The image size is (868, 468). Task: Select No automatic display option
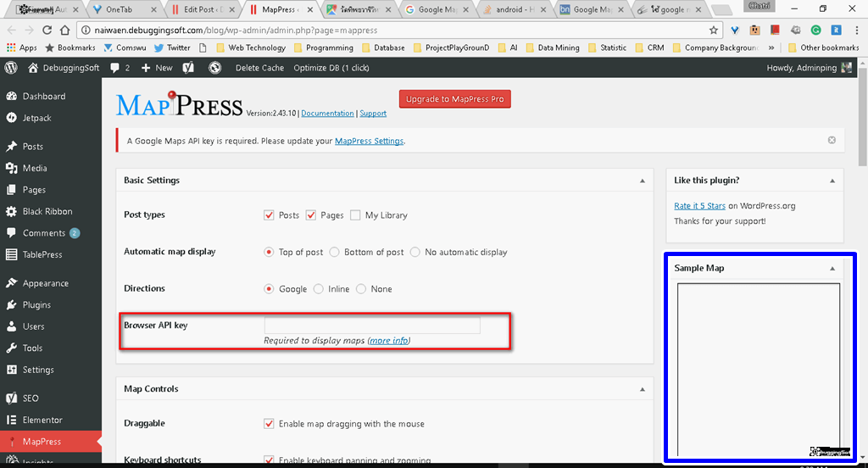(x=415, y=252)
